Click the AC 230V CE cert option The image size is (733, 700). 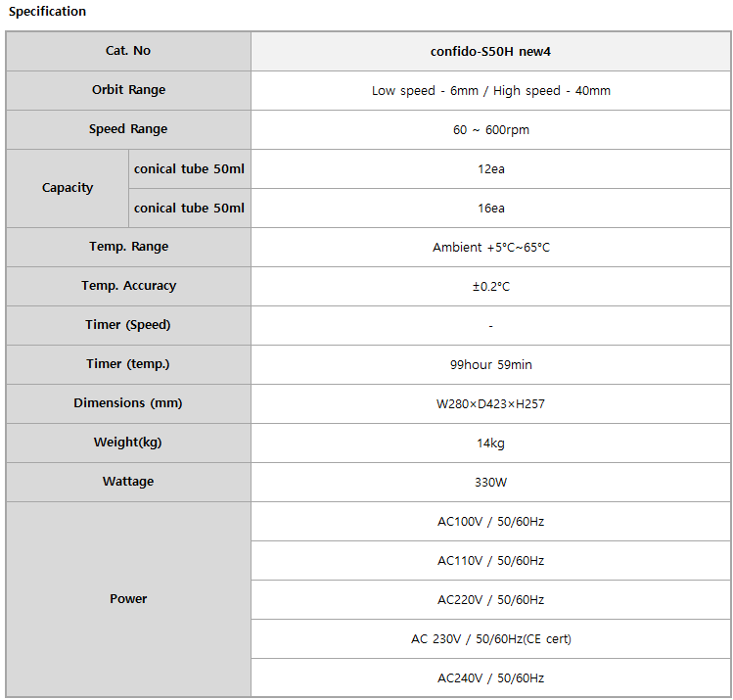point(490,639)
